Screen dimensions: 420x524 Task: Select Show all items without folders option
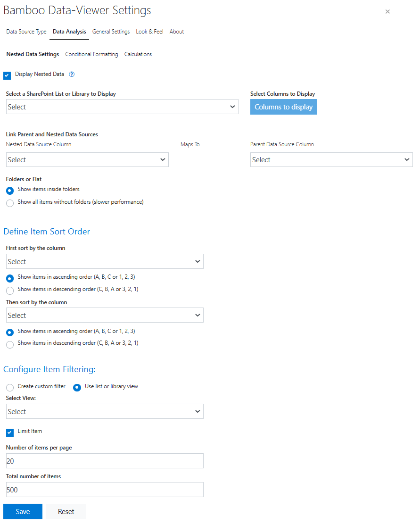(x=10, y=203)
